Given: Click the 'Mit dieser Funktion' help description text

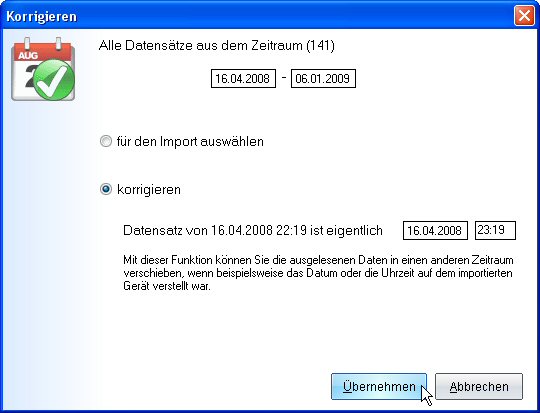Looking at the screenshot, I should click(x=318, y=273).
